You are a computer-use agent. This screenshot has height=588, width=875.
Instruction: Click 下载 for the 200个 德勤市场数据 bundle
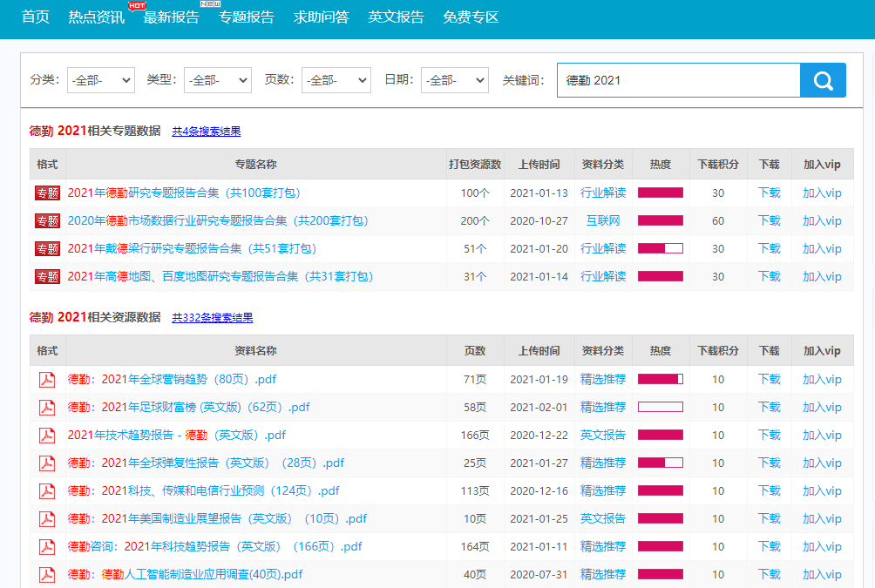click(769, 221)
